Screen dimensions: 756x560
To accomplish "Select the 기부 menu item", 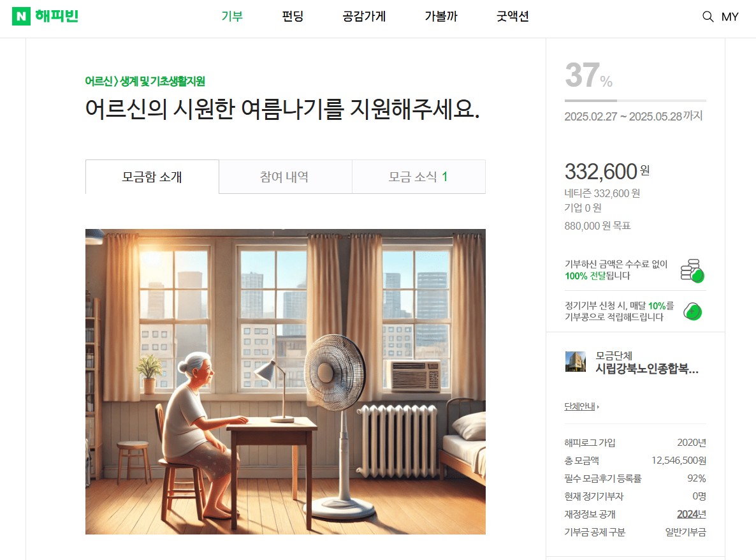I will click(232, 17).
